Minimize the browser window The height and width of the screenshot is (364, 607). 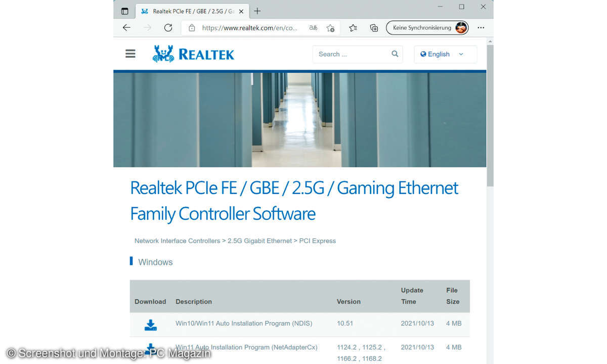pos(440,7)
